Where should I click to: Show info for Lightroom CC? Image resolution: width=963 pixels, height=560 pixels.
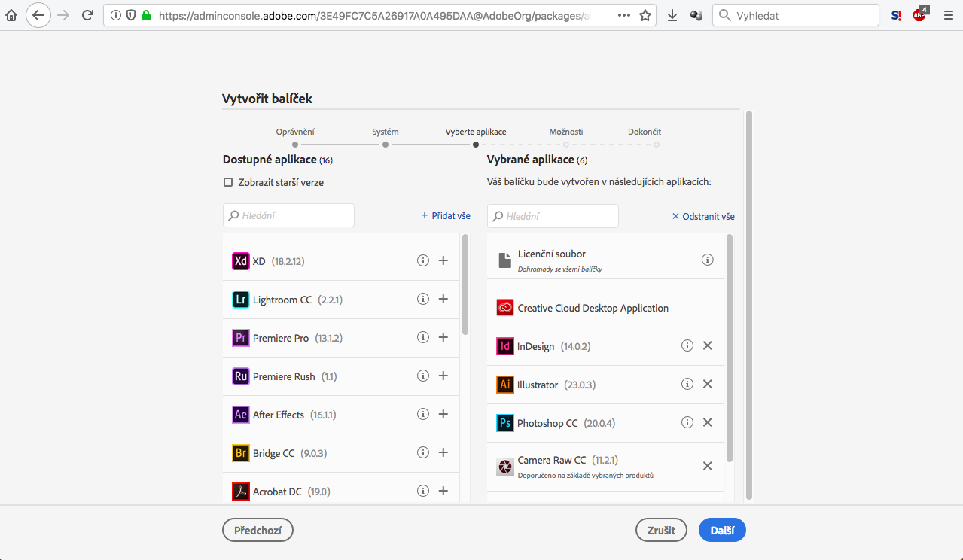point(423,299)
